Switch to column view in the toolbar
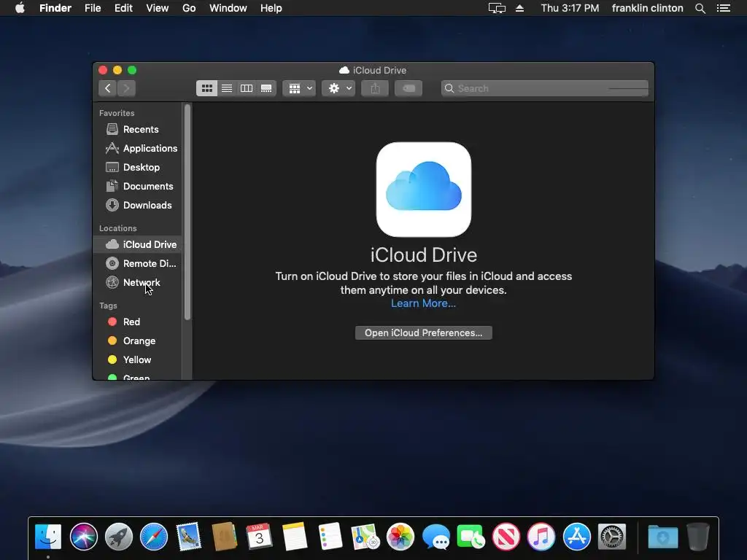 pyautogui.click(x=247, y=88)
